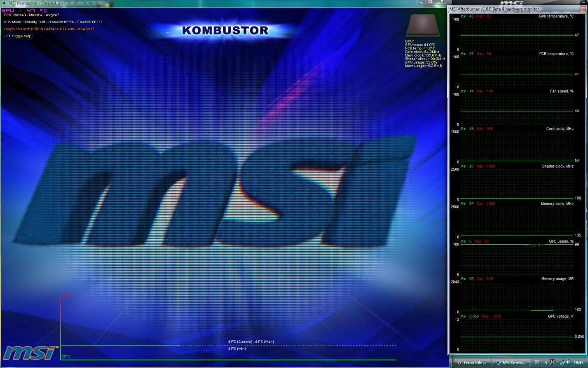Click the 'F1: toggle help' overlay text
588x368 pixels.
tap(18, 36)
